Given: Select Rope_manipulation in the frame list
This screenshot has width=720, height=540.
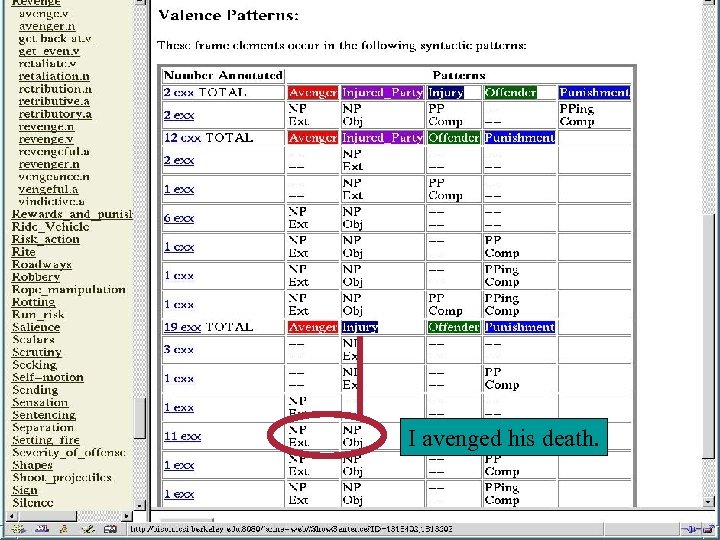Looking at the screenshot, I should coord(69,289).
